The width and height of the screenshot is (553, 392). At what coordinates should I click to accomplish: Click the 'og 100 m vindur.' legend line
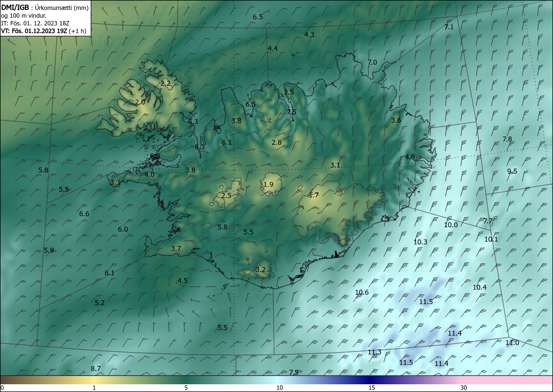pyautogui.click(x=24, y=15)
